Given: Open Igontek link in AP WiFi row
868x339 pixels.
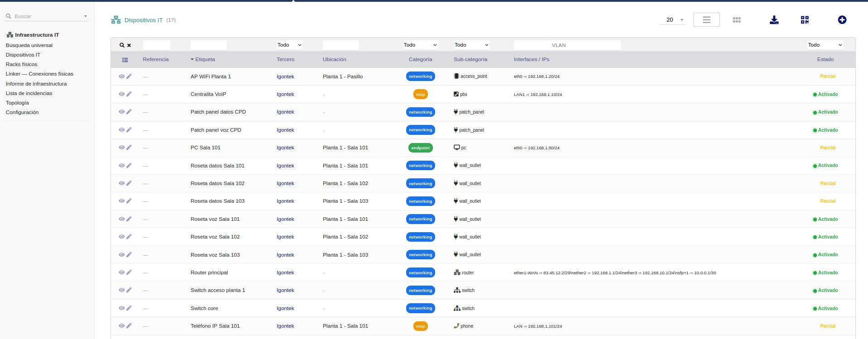Looking at the screenshot, I should (x=285, y=76).
